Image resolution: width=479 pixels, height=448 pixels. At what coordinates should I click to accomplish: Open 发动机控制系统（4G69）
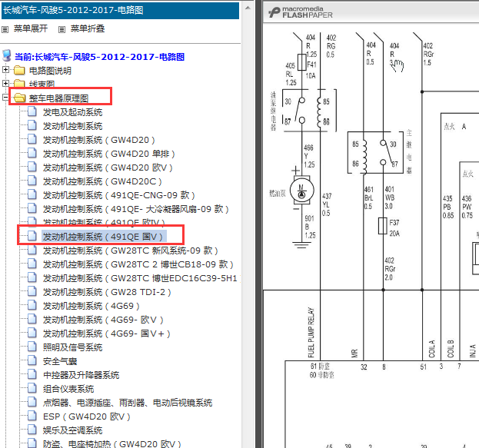click(91, 306)
